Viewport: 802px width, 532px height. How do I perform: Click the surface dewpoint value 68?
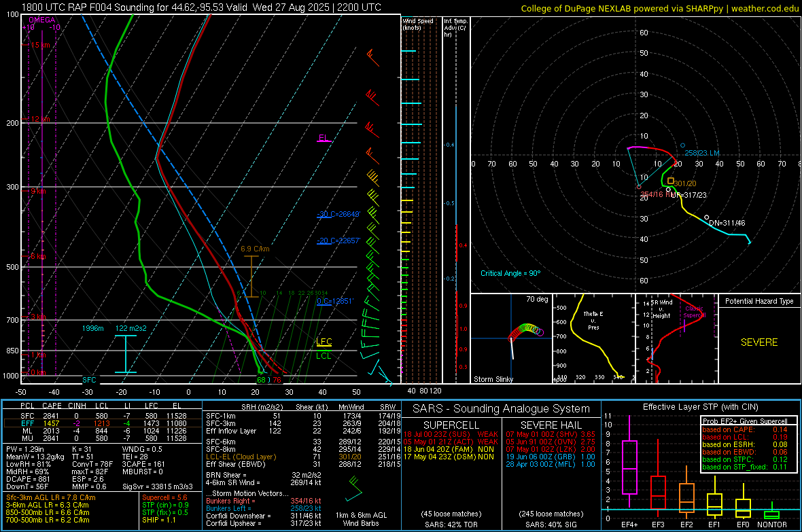(262, 380)
